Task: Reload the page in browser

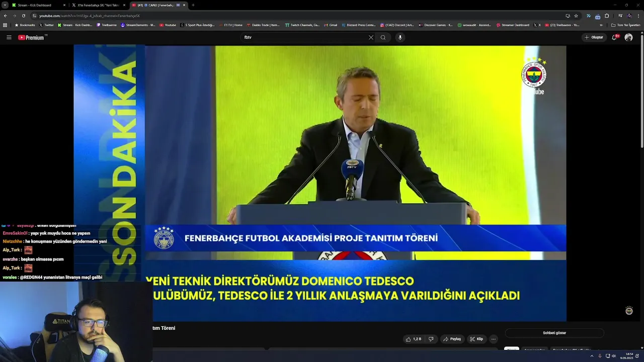Action: tap(24, 16)
